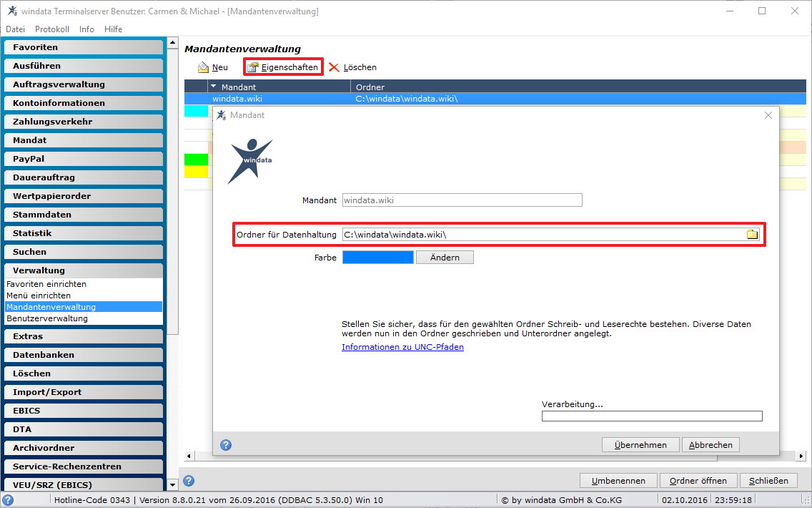Click the blue Farbe color swatch
This screenshot has height=508, width=812.
(x=378, y=258)
